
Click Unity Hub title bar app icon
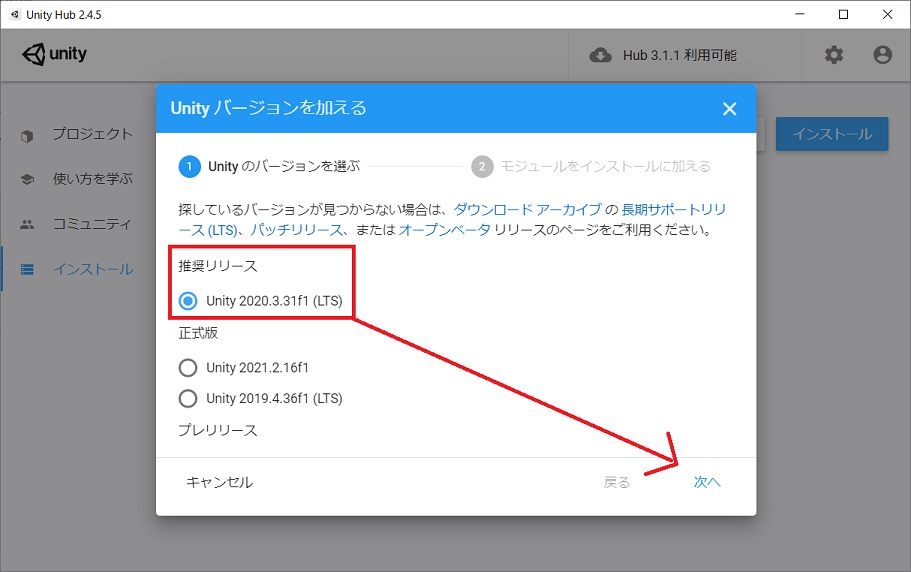tap(16, 15)
